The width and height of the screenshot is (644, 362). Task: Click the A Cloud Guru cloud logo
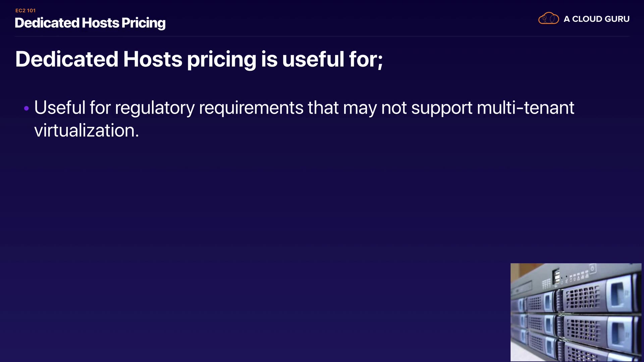click(x=548, y=18)
